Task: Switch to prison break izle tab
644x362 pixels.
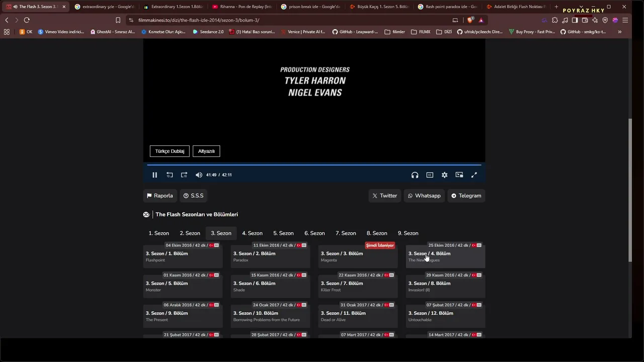Action: click(310, 7)
